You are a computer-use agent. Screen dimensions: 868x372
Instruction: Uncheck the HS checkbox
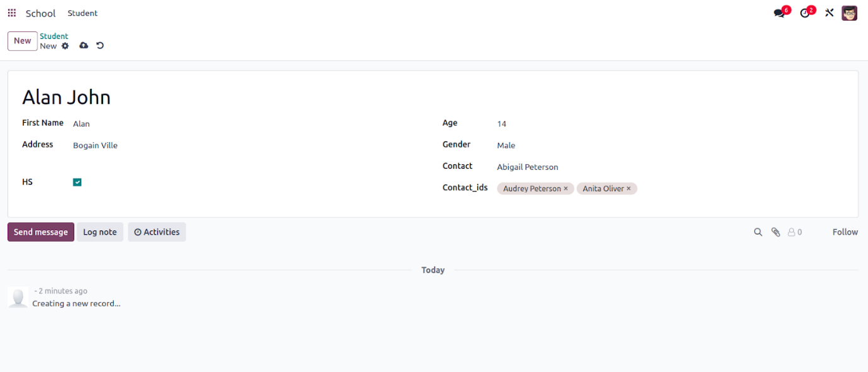(77, 183)
